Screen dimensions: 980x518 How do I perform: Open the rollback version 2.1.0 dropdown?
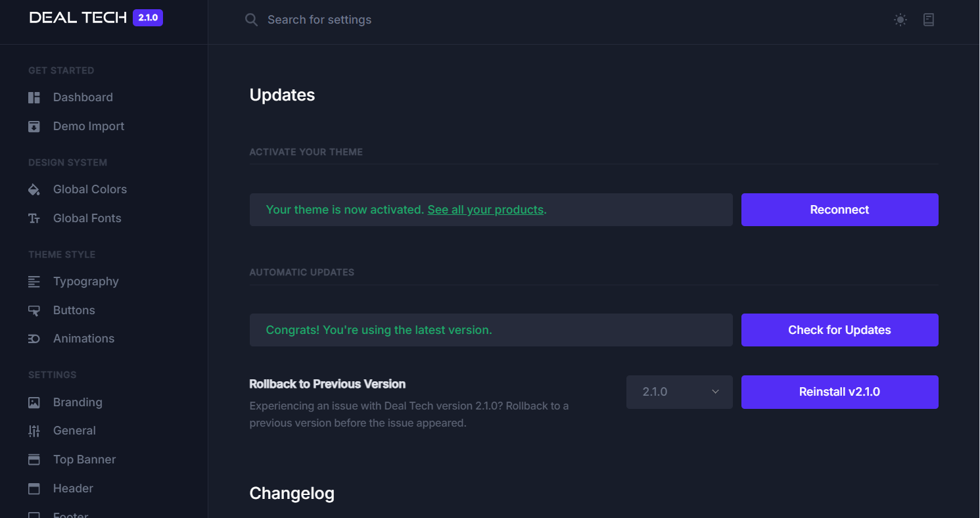680,392
